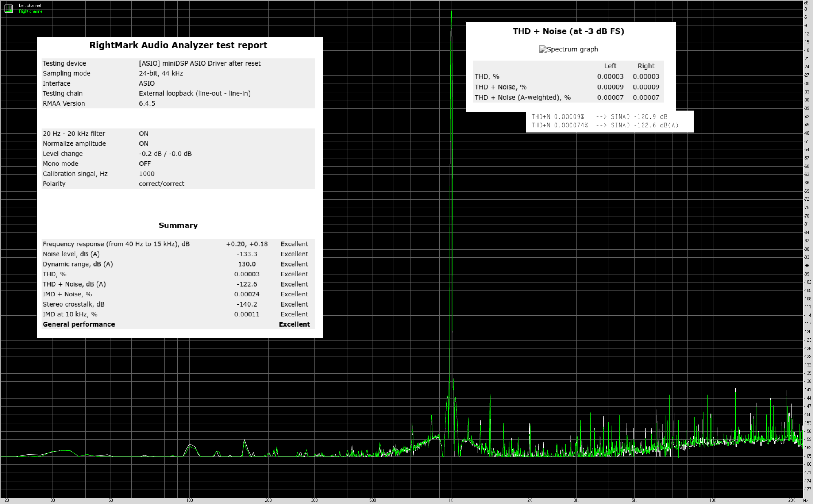Click the '10K' frequency axis label
The image size is (813, 504).
click(x=712, y=500)
